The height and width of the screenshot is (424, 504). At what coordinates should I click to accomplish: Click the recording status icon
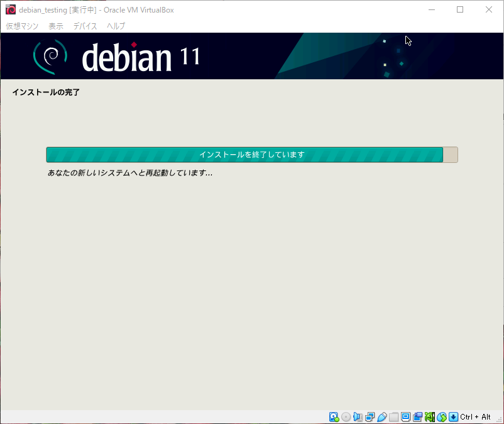point(417,417)
